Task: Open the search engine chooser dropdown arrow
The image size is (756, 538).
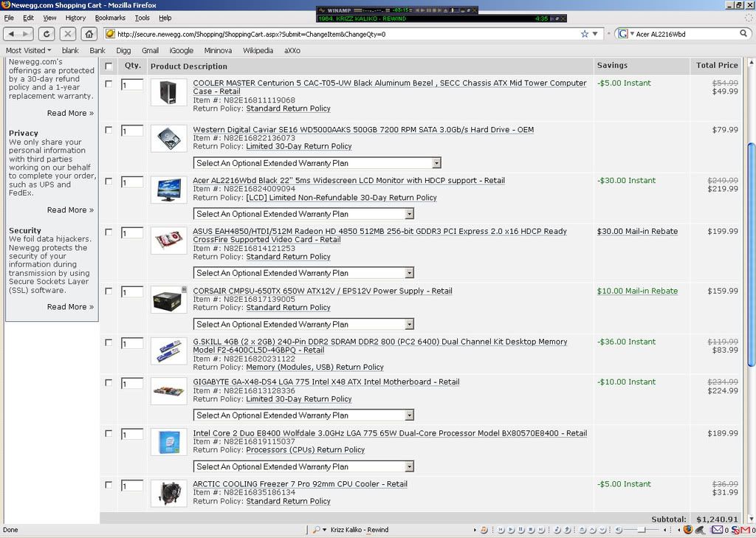Action: click(632, 34)
